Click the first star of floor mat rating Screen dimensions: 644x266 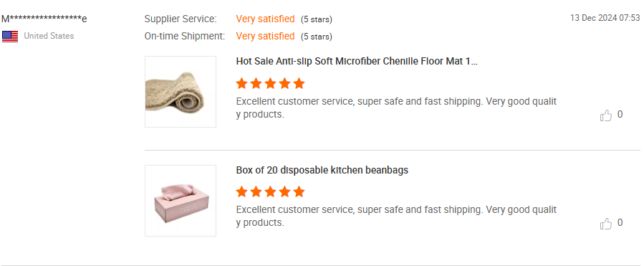click(242, 83)
